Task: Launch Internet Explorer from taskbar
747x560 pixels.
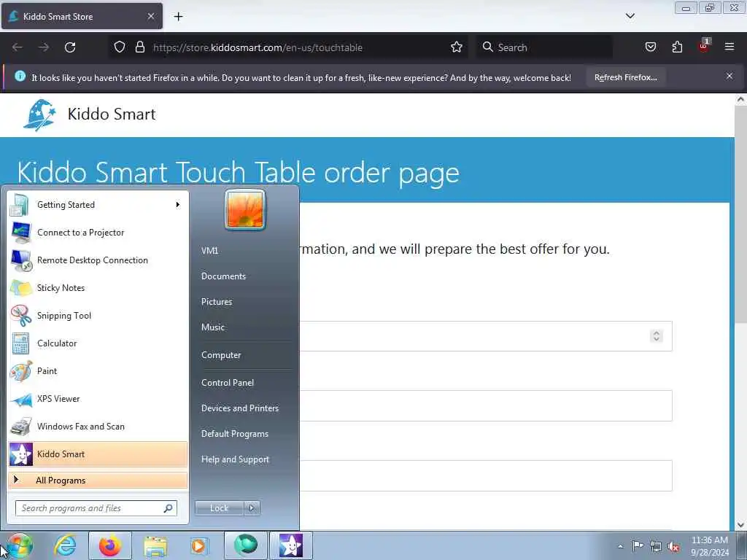Action: click(65, 545)
